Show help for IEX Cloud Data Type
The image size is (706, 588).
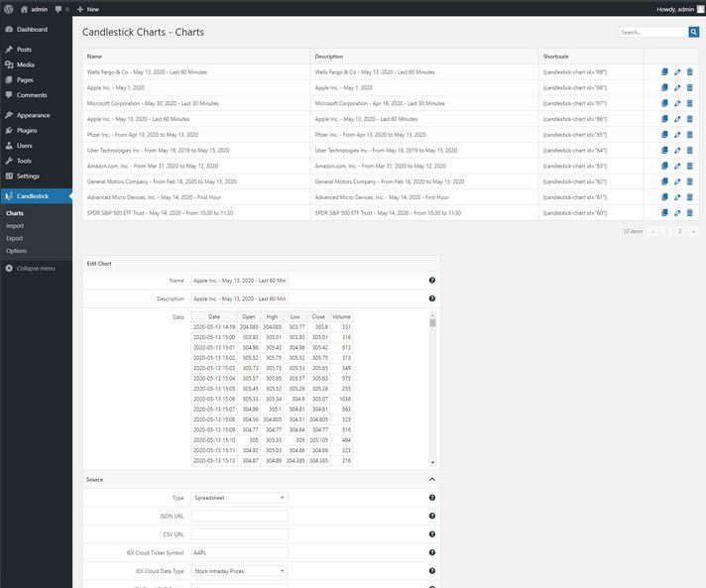[431, 571]
